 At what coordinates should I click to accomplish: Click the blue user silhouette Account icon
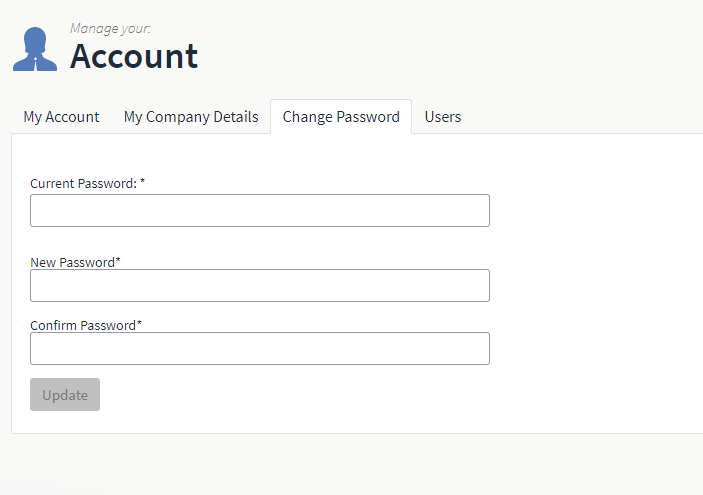click(35, 49)
